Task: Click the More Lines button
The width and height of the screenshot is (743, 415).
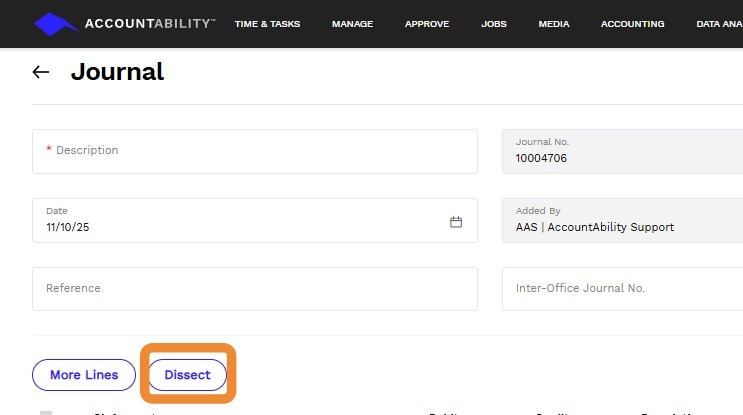Action: click(x=84, y=375)
